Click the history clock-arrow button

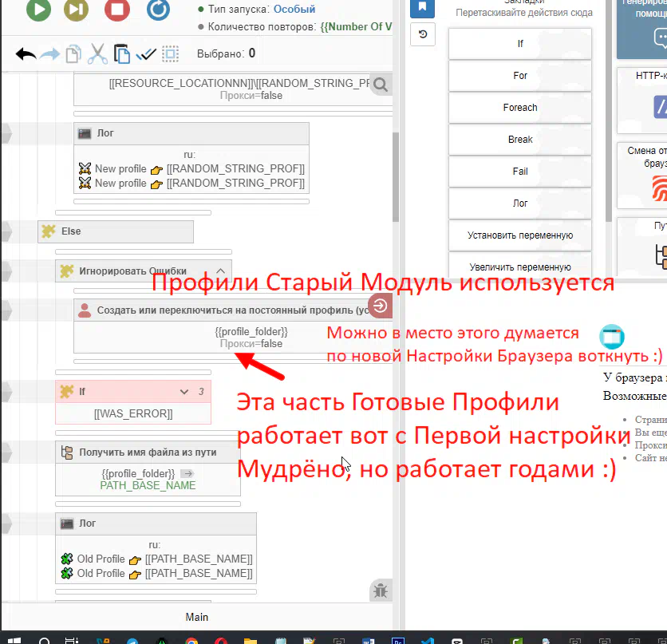pyautogui.click(x=422, y=34)
